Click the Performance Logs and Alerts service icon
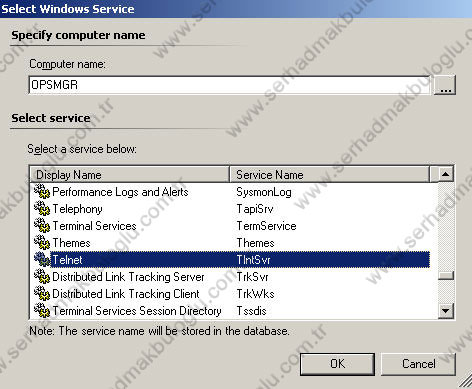The image size is (472, 389). [x=42, y=192]
